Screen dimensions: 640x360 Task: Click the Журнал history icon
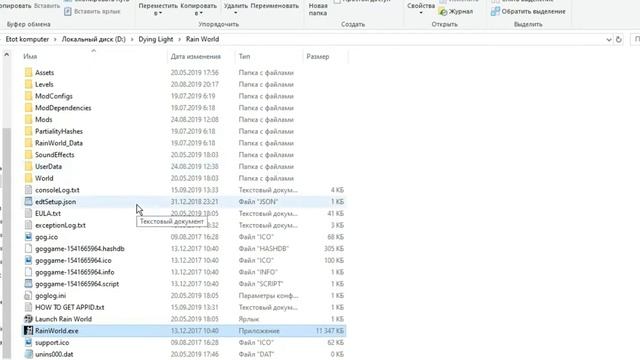[443, 12]
